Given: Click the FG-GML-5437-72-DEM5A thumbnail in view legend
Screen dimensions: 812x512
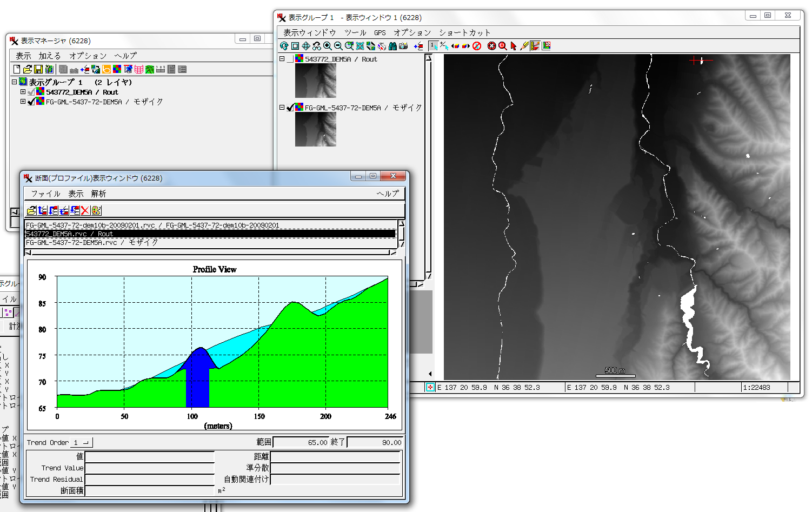Looking at the screenshot, I should [x=316, y=129].
